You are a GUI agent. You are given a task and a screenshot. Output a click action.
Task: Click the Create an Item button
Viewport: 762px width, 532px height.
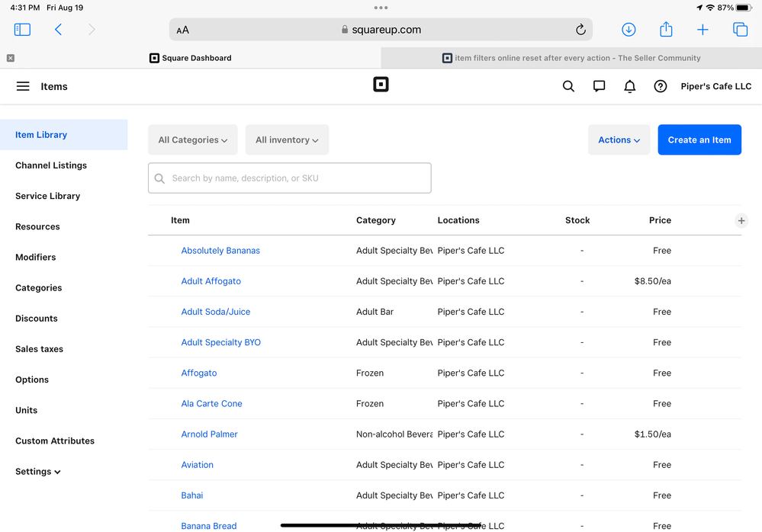699,140
